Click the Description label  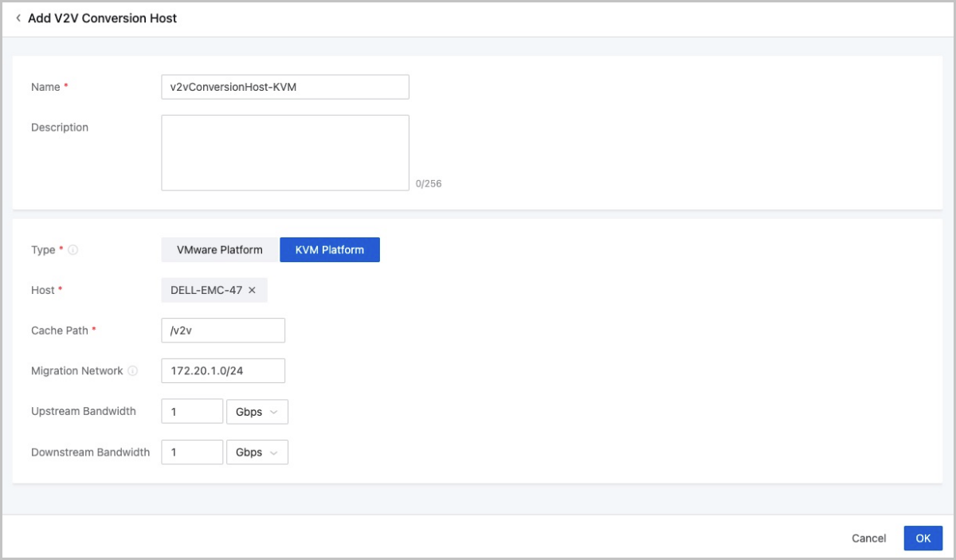[x=60, y=127]
